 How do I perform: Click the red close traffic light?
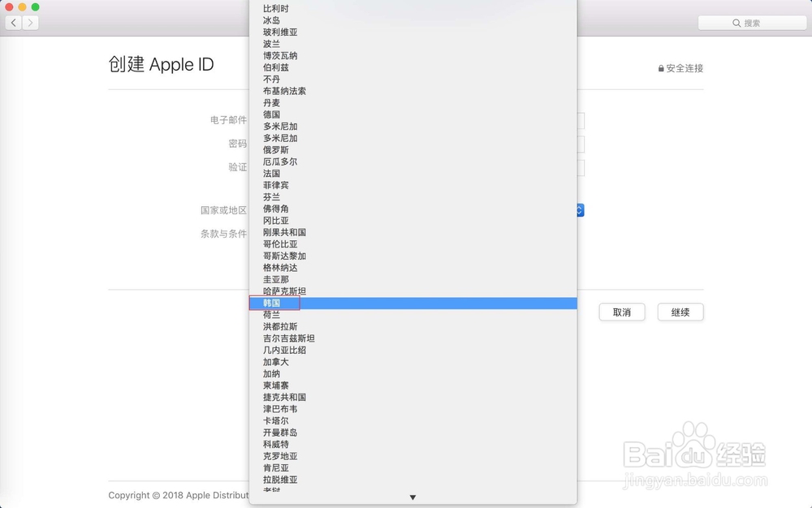8,7
